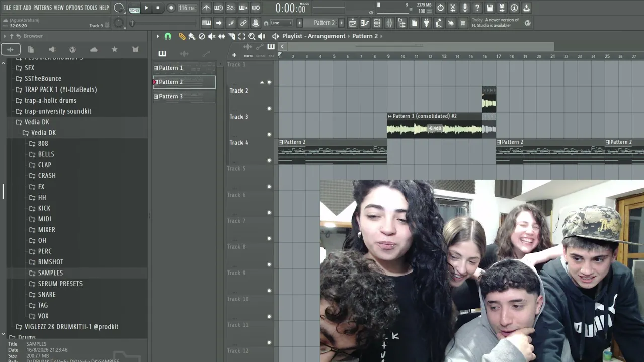Select the playlist Playback speaker tool
This screenshot has height=362, width=644.
coord(262,36)
